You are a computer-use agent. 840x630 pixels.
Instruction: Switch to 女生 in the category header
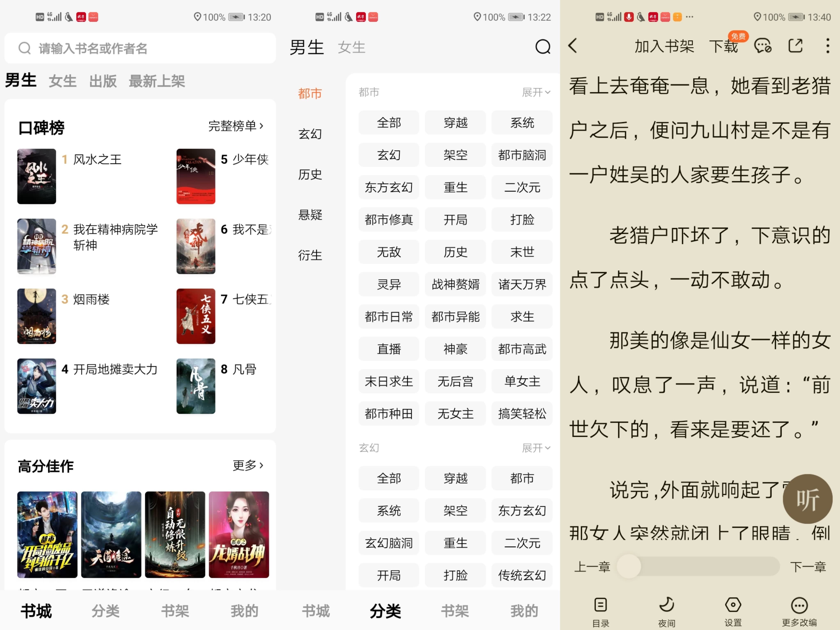click(x=351, y=47)
